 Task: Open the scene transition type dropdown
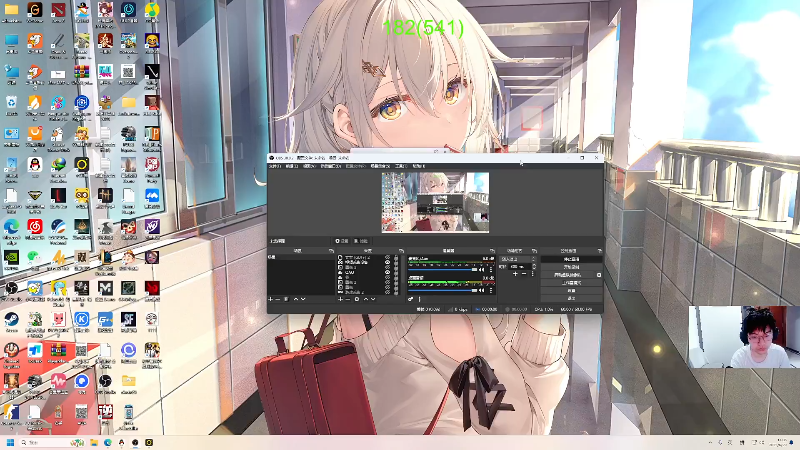pos(518,259)
